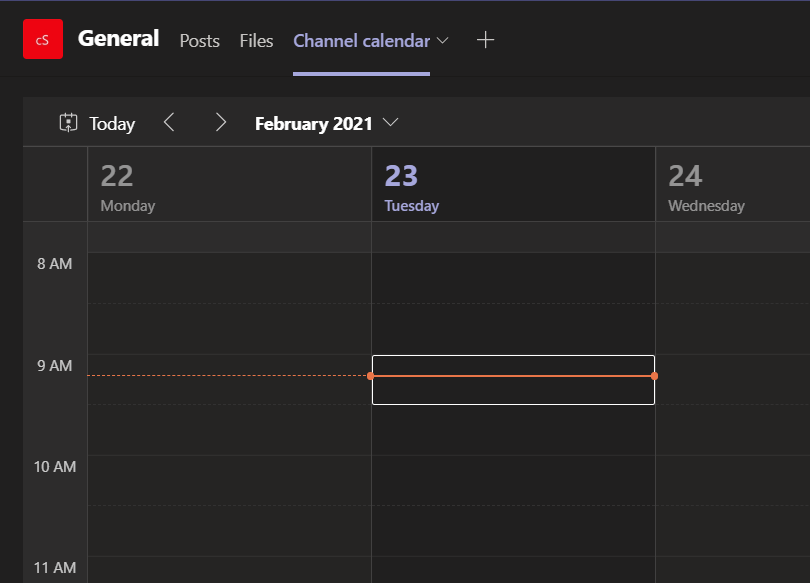The height and width of the screenshot is (583, 810).
Task: Switch to the Posts tab
Action: (x=199, y=41)
